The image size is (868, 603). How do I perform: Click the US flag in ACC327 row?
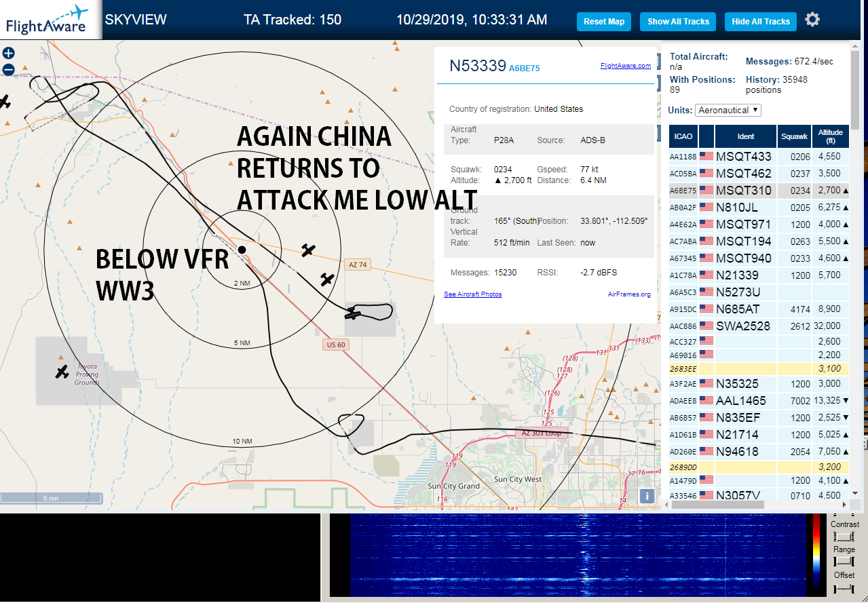706,341
